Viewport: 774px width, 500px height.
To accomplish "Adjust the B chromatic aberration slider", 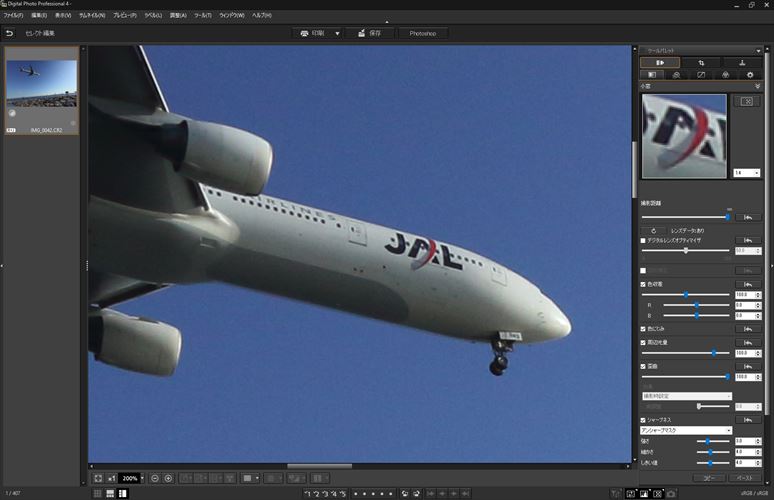I will pos(697,315).
